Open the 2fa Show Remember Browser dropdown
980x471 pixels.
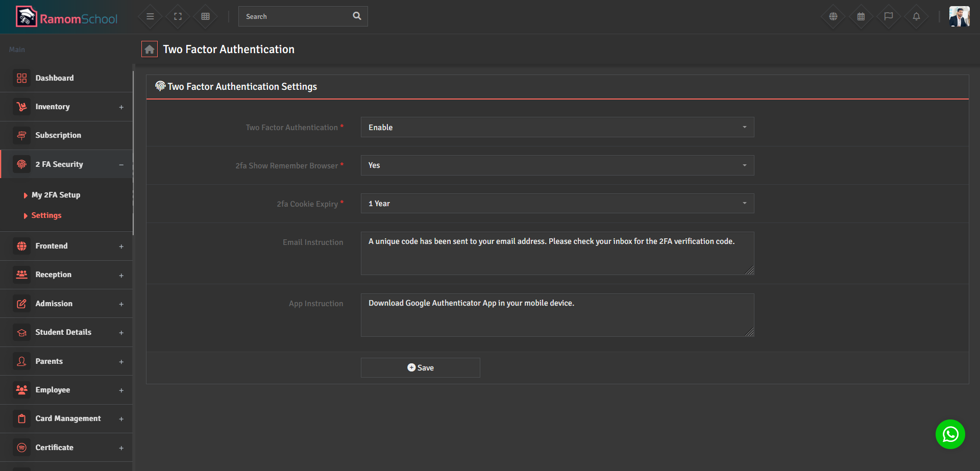pyautogui.click(x=557, y=165)
